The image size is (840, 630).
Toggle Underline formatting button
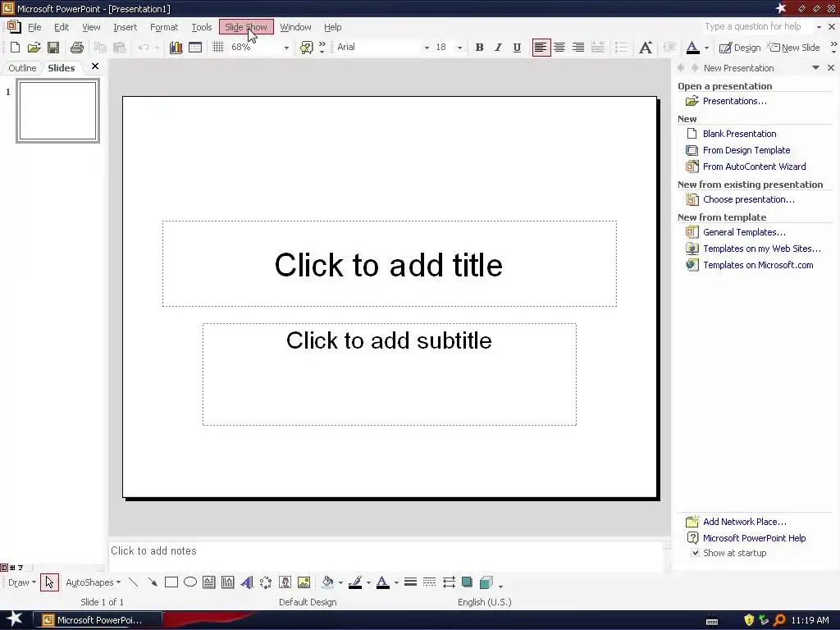coord(517,48)
